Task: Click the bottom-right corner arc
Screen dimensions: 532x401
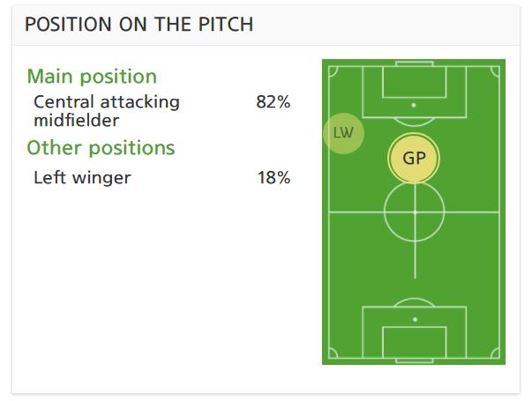Action: 495,353
